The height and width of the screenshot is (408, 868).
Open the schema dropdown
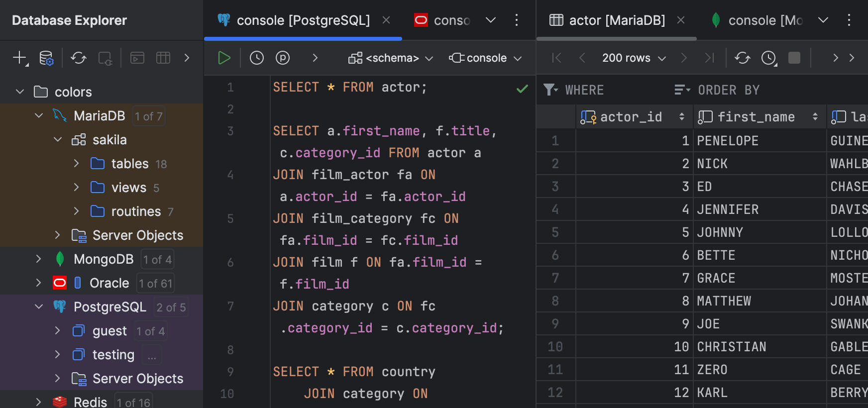coord(391,58)
